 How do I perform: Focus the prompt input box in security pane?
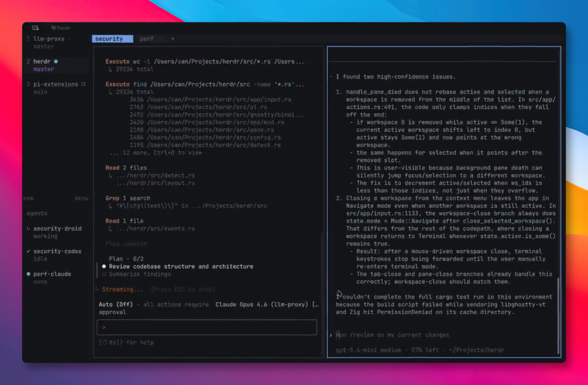(207, 327)
